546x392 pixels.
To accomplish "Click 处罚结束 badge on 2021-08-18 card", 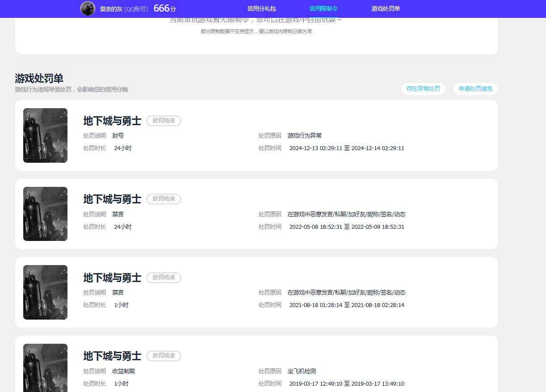I will [x=164, y=278].
